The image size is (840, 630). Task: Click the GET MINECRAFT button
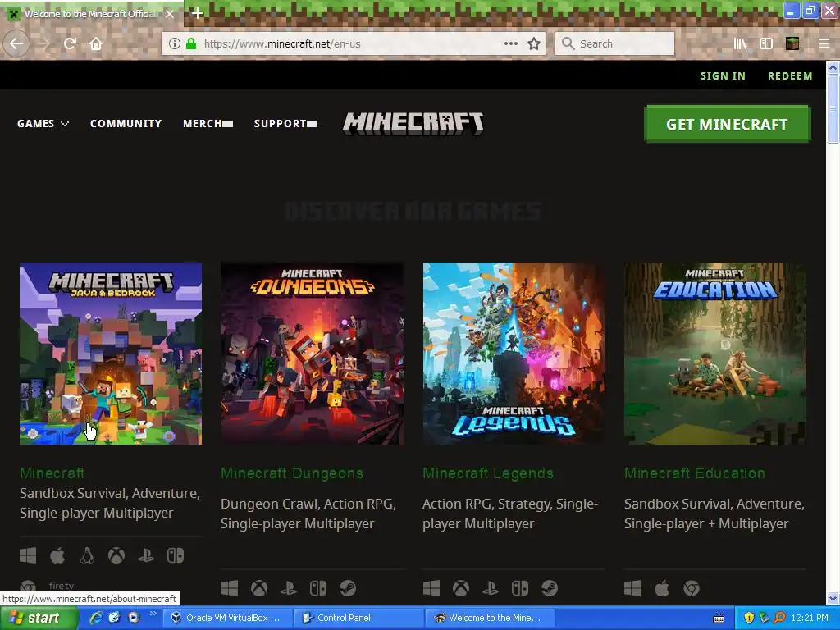[727, 124]
